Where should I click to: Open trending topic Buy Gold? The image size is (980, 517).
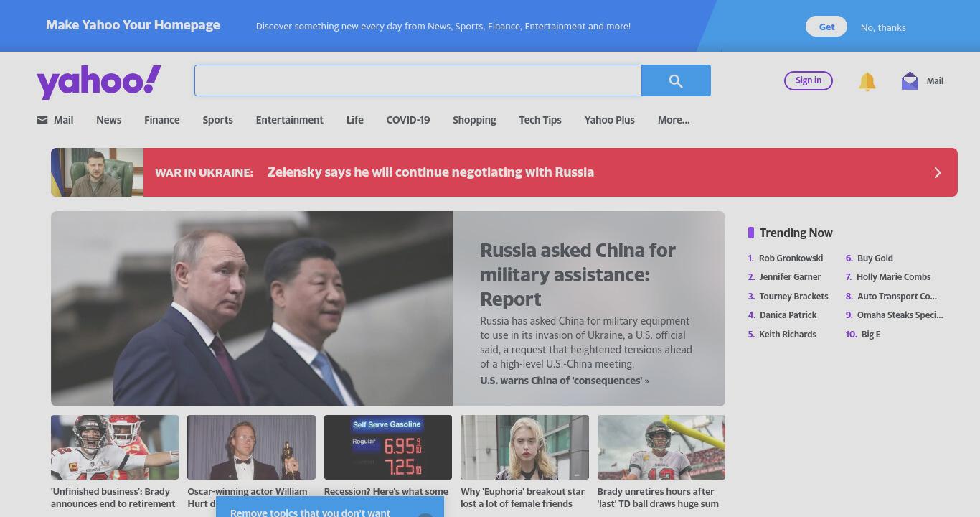875,258
